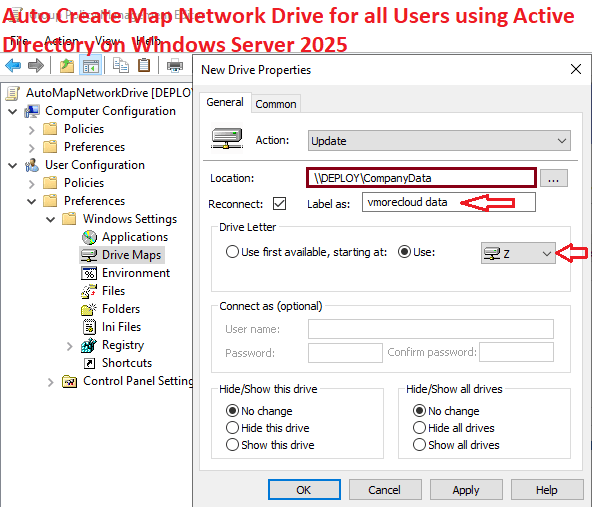The height and width of the screenshot is (507, 592).
Task: Expand Policies under User Configuration
Action: (32, 184)
